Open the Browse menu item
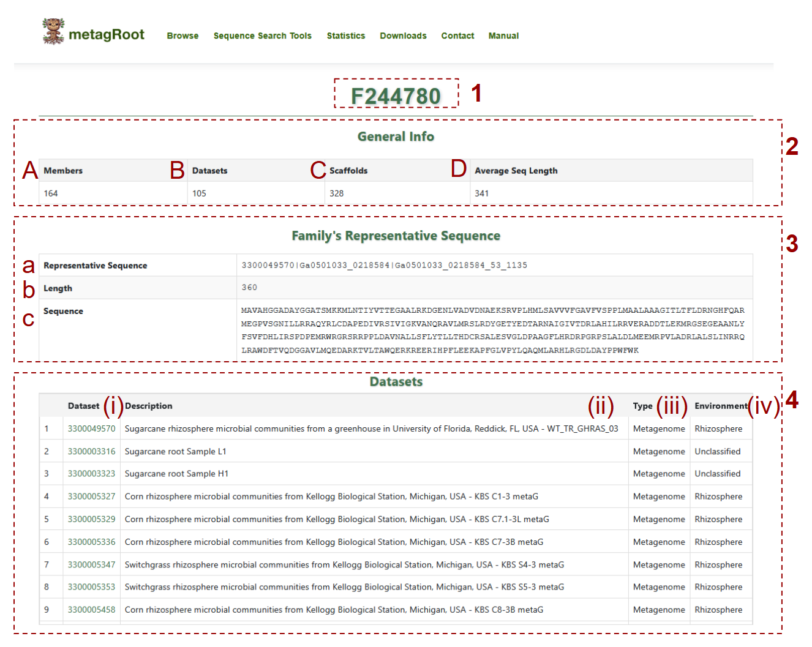Viewport: 812px width, 647px height. tap(182, 36)
